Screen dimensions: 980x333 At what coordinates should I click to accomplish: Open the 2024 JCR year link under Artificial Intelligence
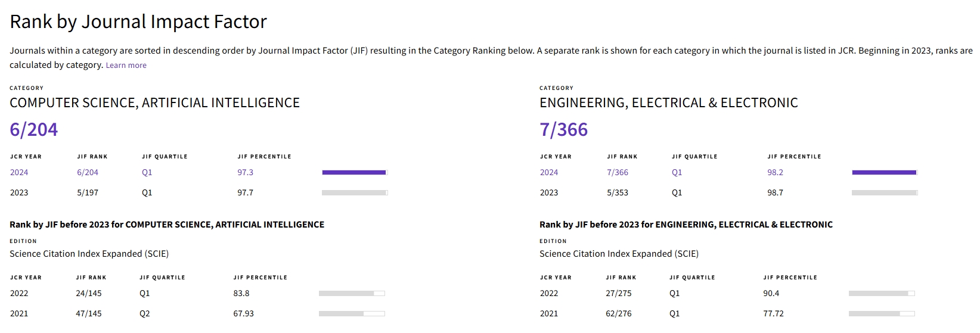coord(19,172)
